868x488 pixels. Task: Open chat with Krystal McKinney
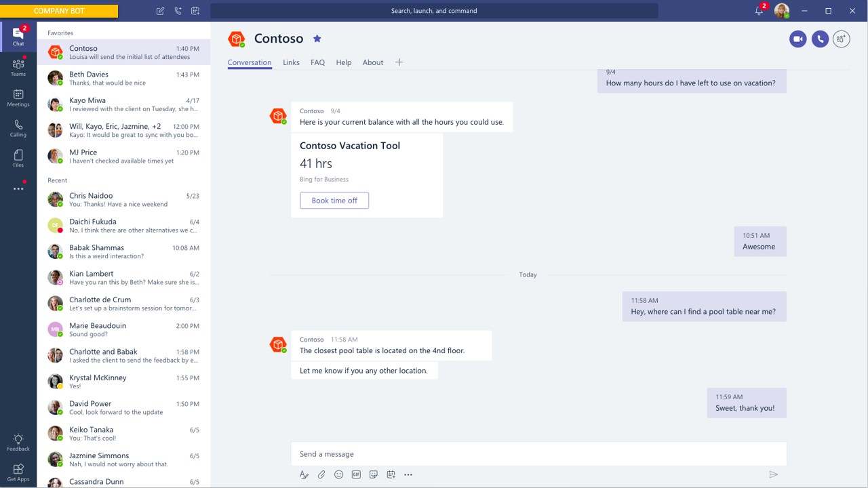123,382
